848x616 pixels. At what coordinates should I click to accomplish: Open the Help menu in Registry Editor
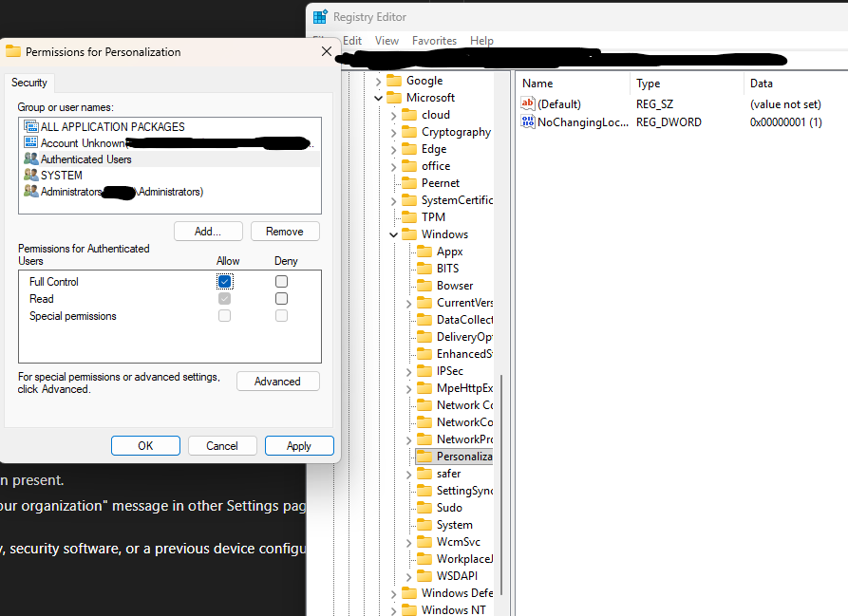[x=481, y=41]
